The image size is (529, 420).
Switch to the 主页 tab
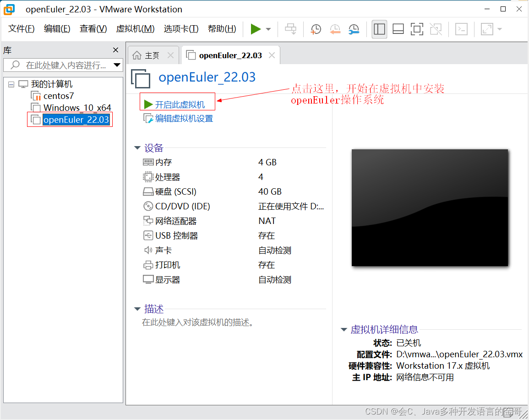[x=153, y=55]
